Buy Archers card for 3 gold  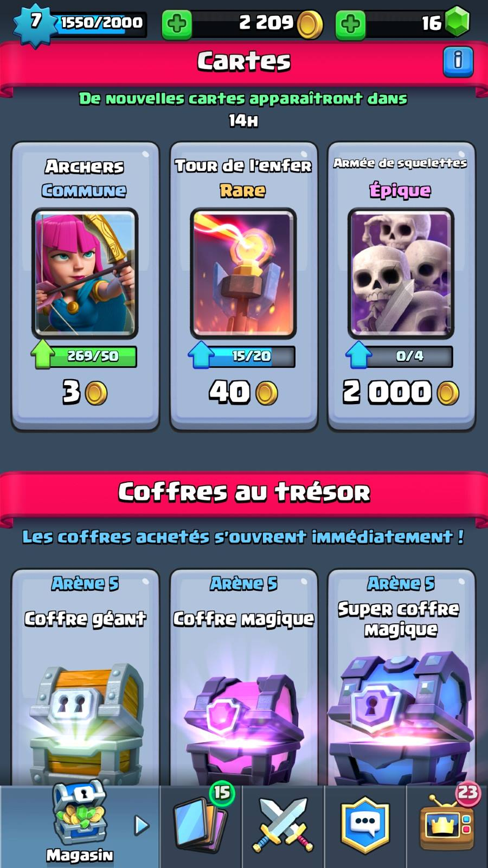coord(85,393)
